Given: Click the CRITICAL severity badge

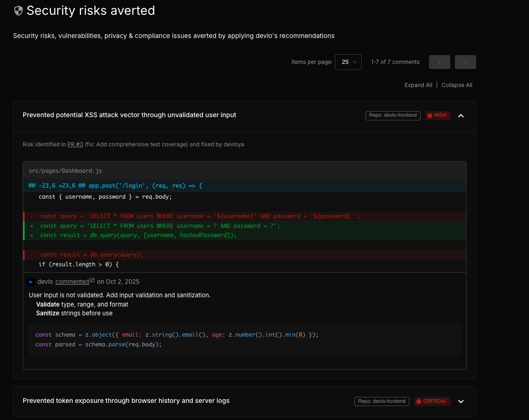Looking at the screenshot, I should pos(432,401).
